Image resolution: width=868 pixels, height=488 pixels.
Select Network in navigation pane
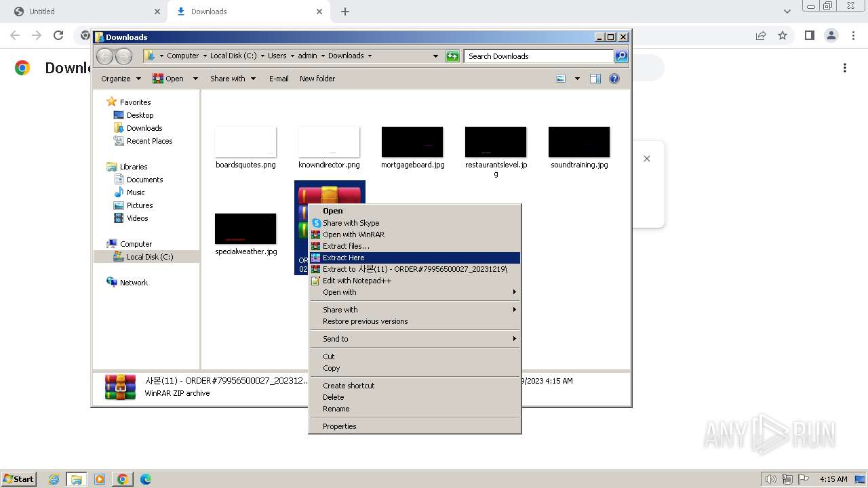pyautogui.click(x=133, y=283)
